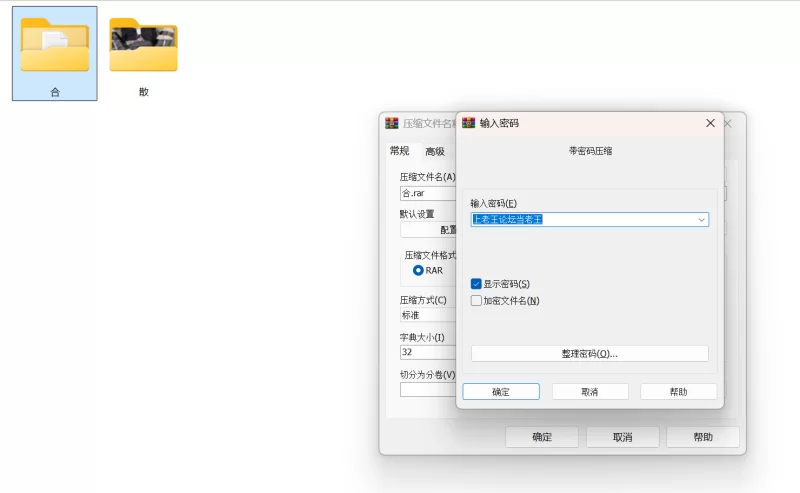Screen dimensions: 800x493
Task: Click the 带密码压缩 heading text
Action: click(590, 151)
